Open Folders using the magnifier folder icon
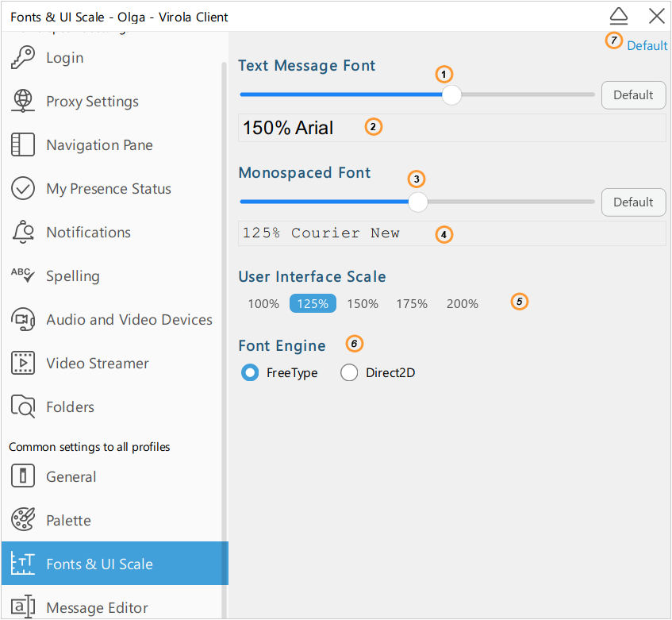This screenshot has width=672, height=620. pos(22,406)
